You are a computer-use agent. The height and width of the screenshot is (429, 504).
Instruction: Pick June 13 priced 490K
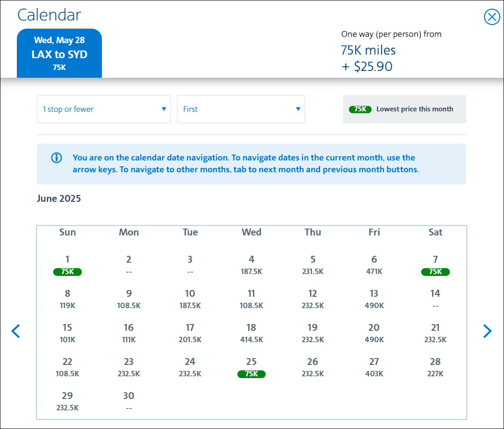point(374,299)
